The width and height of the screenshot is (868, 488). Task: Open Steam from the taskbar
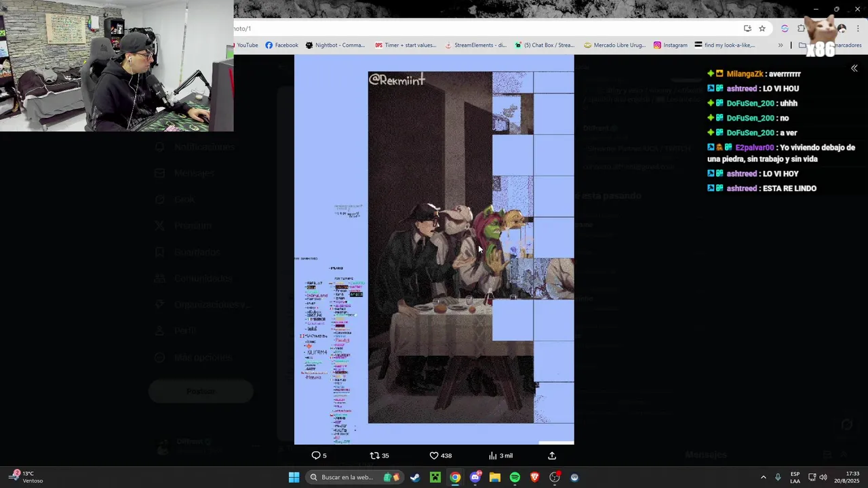pyautogui.click(x=415, y=477)
